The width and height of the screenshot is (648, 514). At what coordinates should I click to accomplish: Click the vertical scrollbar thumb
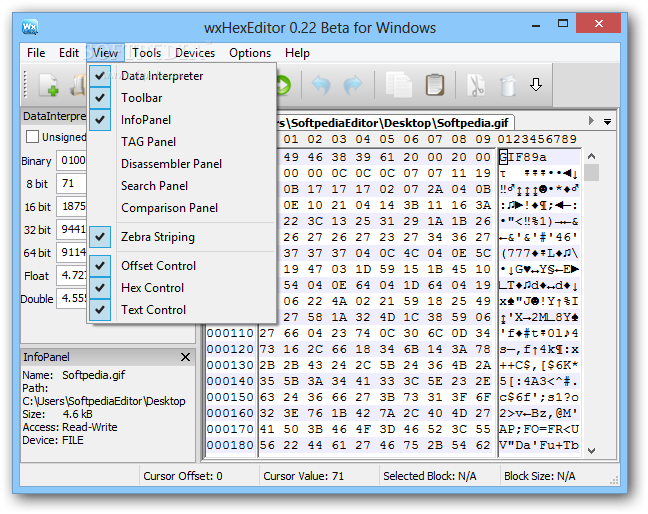pyautogui.click(x=591, y=172)
